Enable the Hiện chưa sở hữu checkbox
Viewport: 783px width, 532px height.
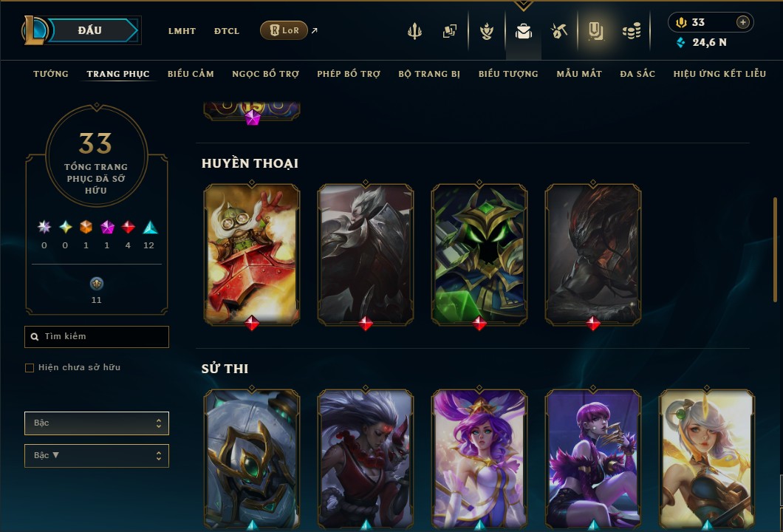[30, 368]
